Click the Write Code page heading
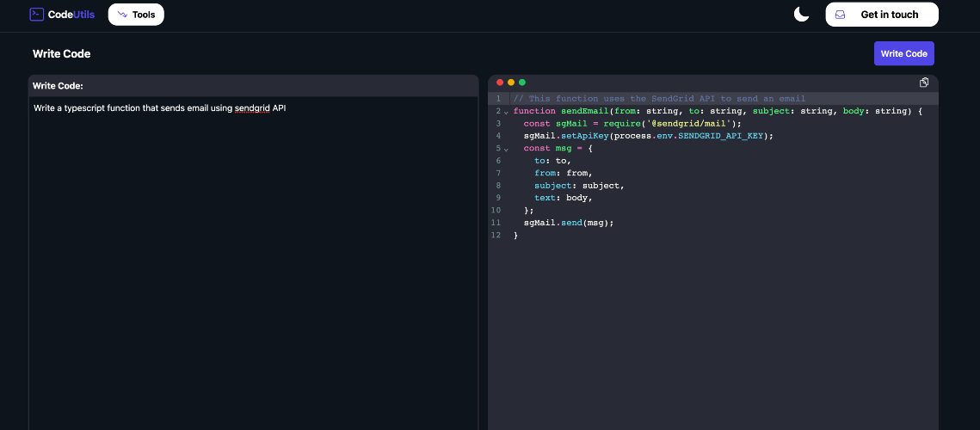 point(61,53)
